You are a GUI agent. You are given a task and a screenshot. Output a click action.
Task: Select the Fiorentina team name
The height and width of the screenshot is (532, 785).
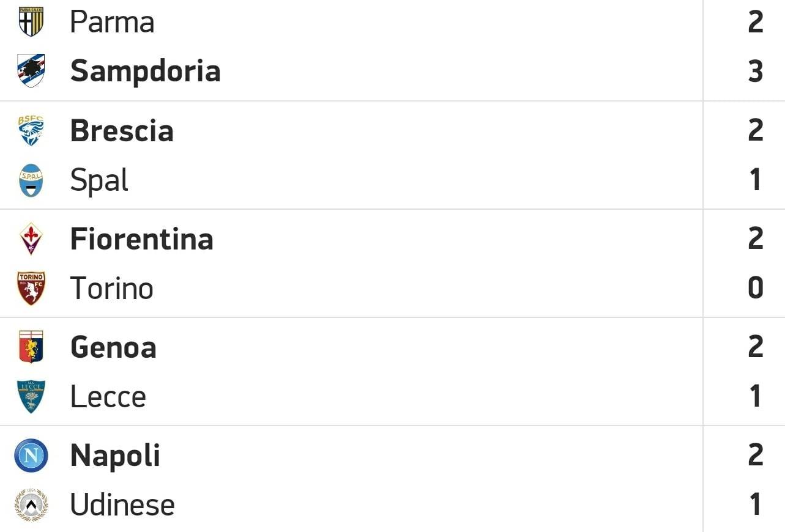[141, 238]
